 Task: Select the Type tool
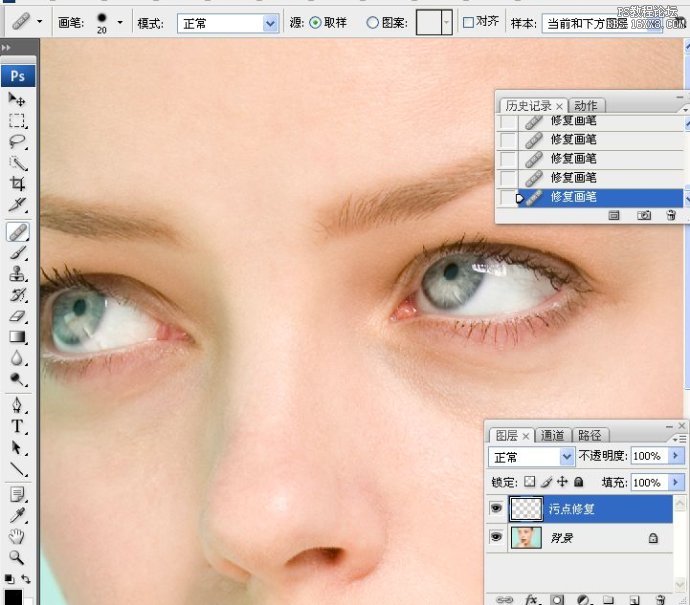(x=17, y=426)
